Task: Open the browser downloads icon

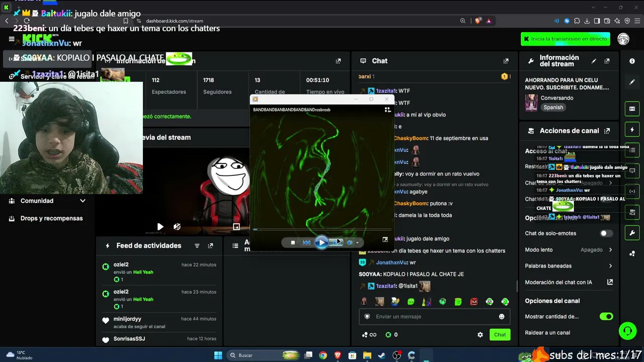Action: [587, 21]
